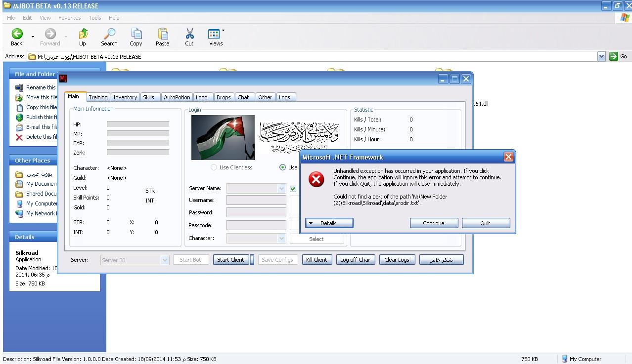
Task: Click 'Rename this file' task icon
Action: (x=19, y=87)
